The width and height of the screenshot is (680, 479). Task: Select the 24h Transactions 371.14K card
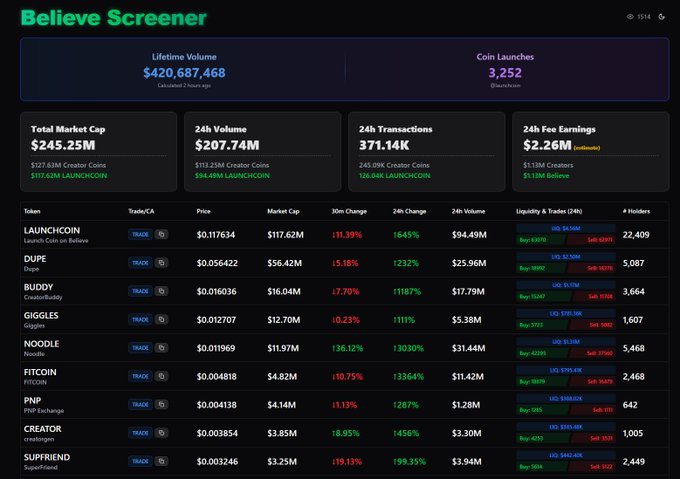pos(427,151)
